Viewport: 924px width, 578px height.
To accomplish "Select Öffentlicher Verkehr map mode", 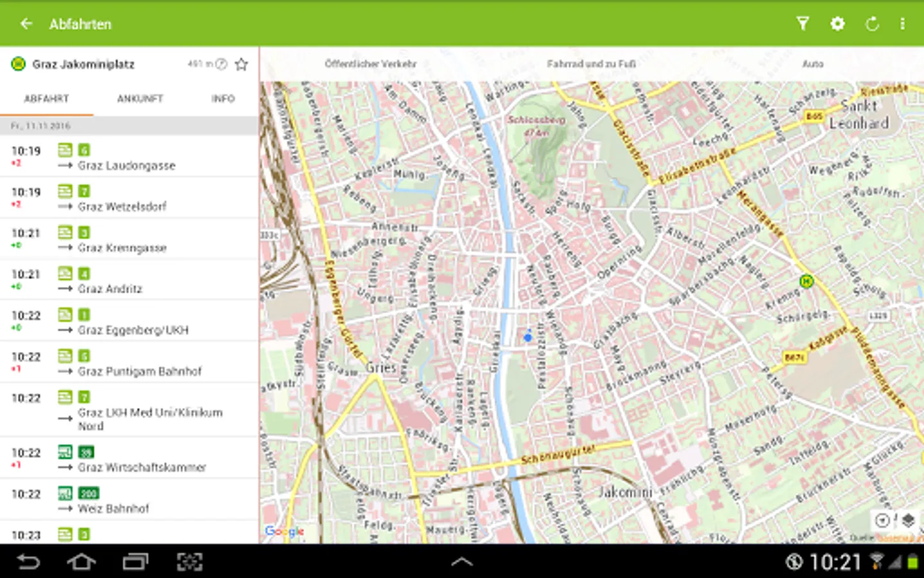I will coord(370,64).
